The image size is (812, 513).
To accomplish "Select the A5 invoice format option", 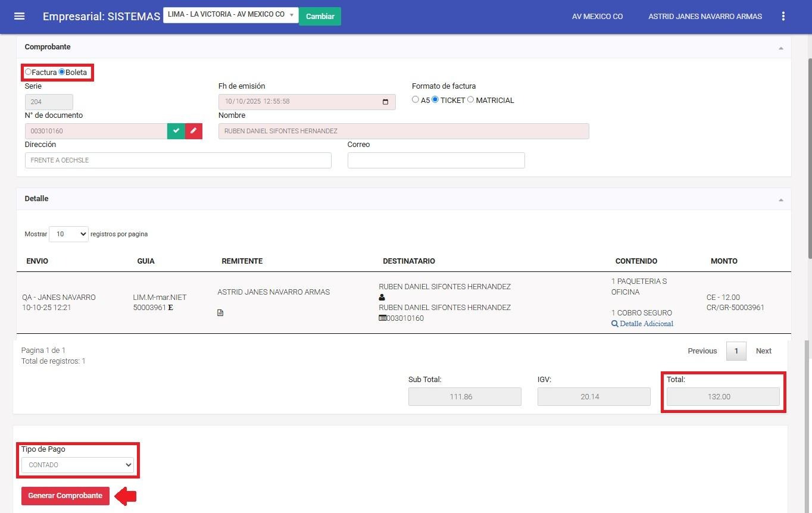I will [416, 100].
